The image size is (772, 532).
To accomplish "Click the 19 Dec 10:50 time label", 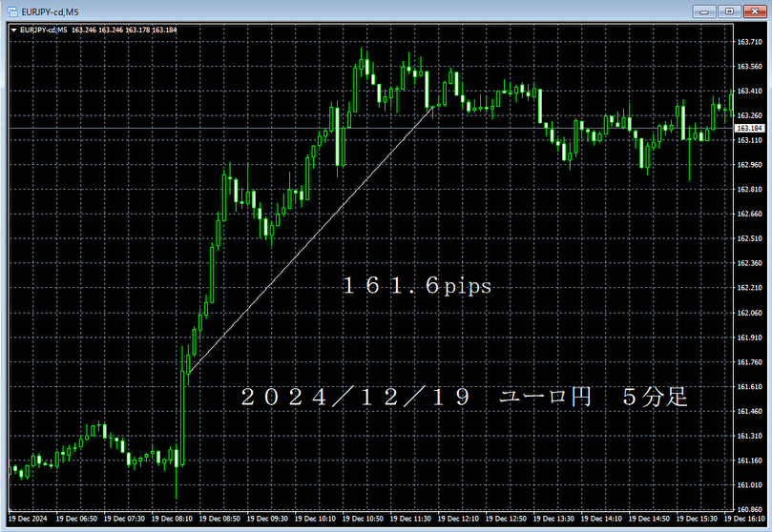I will (x=363, y=519).
